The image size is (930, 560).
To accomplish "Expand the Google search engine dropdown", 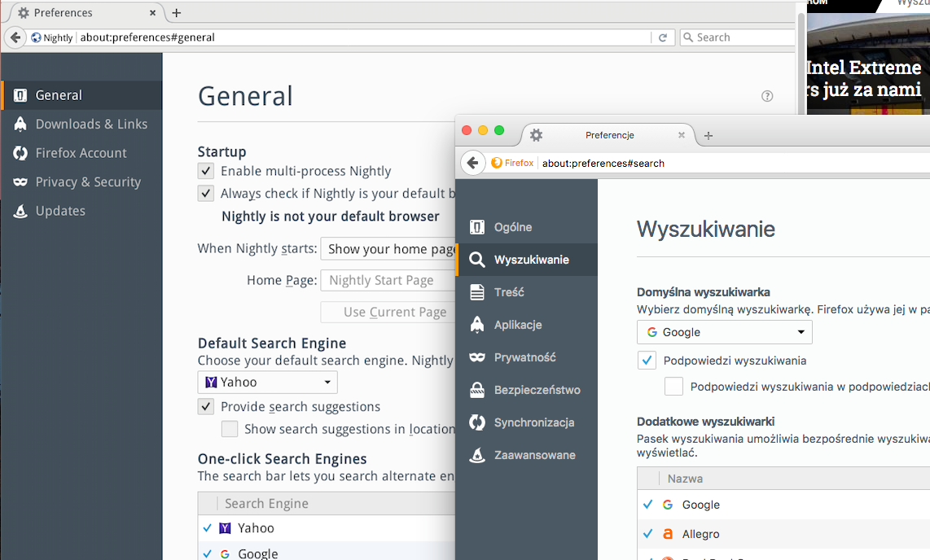I will [724, 332].
